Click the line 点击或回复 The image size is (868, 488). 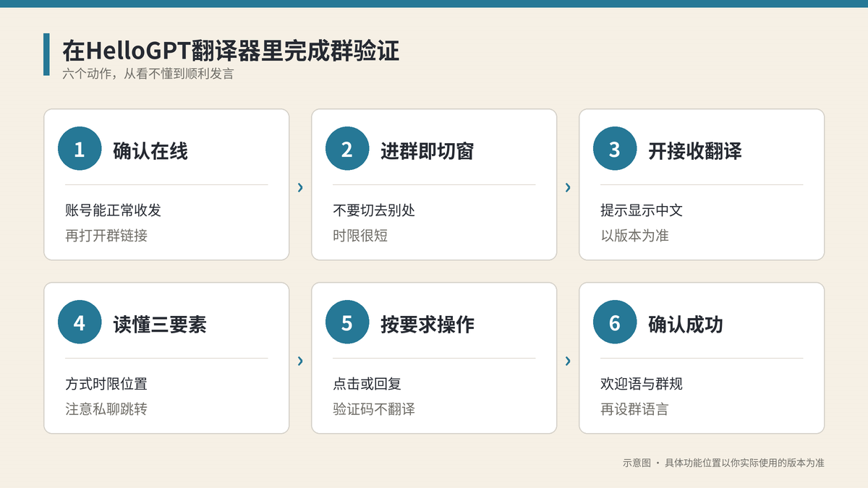(x=367, y=384)
